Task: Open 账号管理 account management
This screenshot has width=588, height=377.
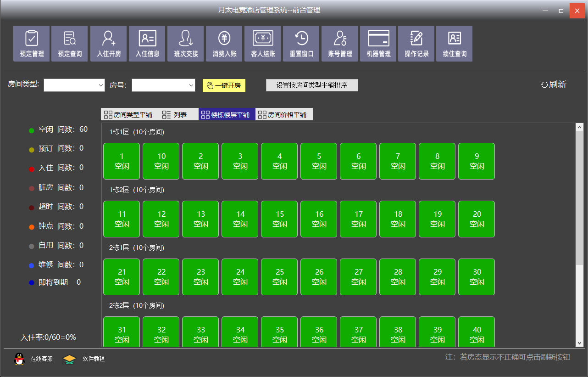Action: (340, 44)
